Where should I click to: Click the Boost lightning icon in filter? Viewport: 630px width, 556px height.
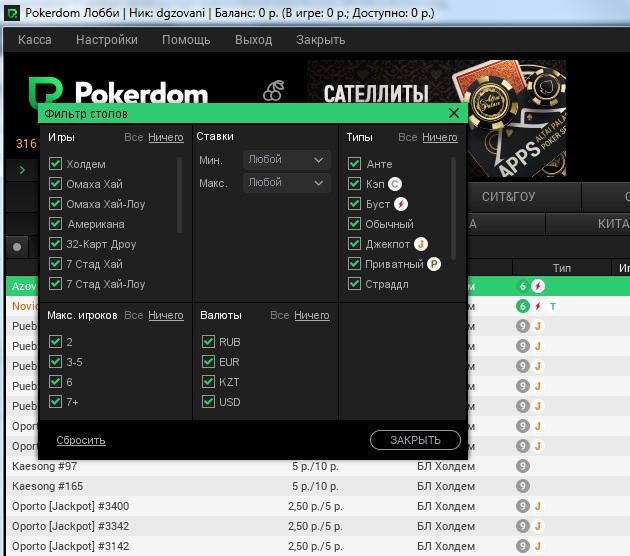click(401, 204)
